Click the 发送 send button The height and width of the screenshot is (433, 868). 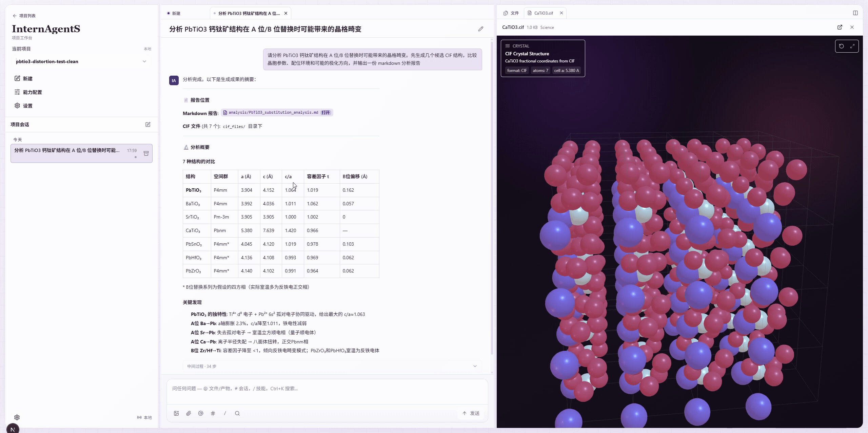coord(471,413)
